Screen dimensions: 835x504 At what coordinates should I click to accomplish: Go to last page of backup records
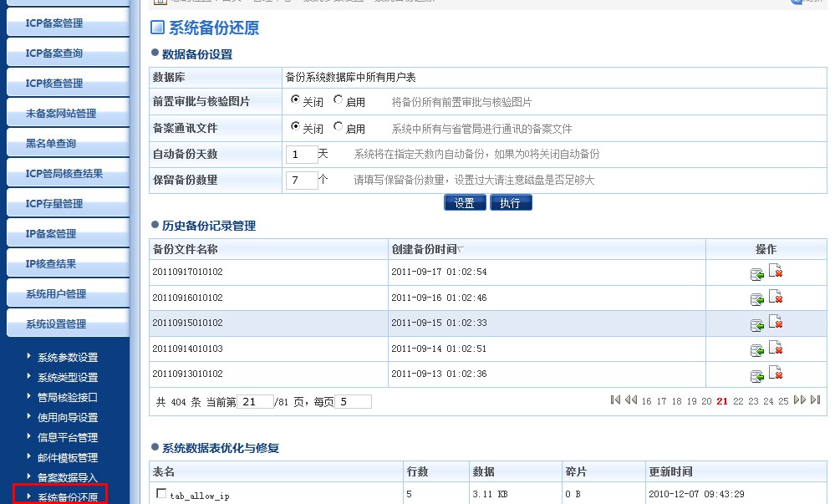pos(815,400)
